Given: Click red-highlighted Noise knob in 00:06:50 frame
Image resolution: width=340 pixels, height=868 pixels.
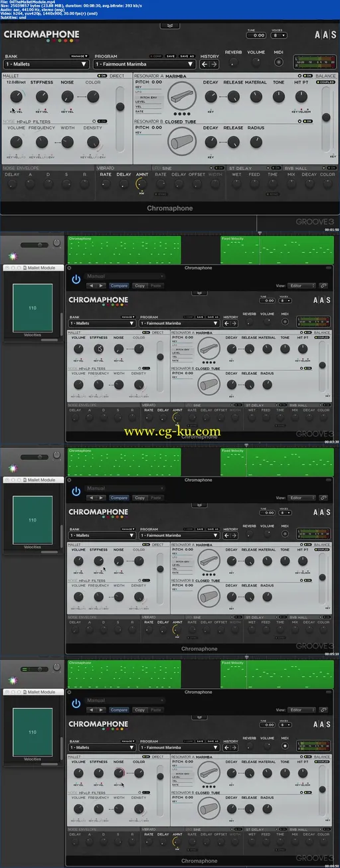Looking at the screenshot, I should [120, 772].
